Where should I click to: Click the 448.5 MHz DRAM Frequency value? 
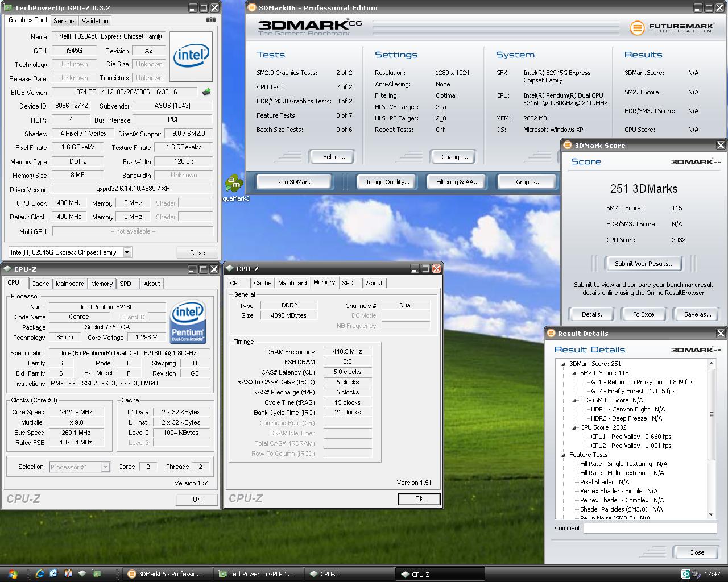(348, 352)
